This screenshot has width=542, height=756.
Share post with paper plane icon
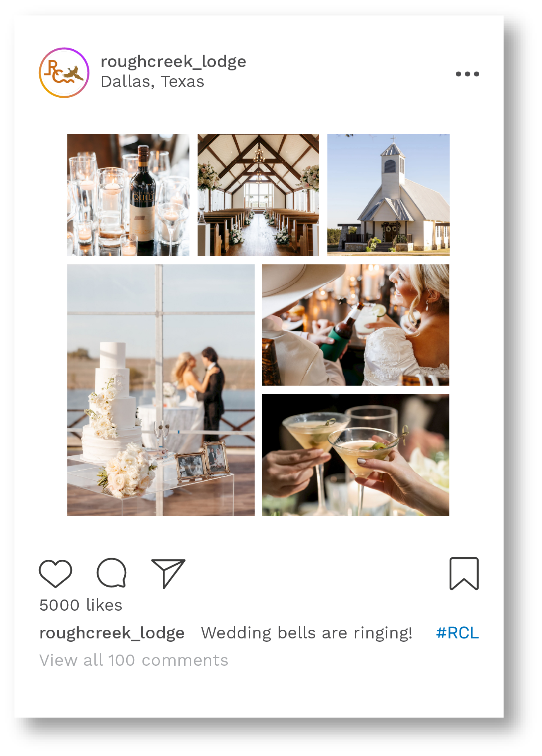click(x=168, y=573)
